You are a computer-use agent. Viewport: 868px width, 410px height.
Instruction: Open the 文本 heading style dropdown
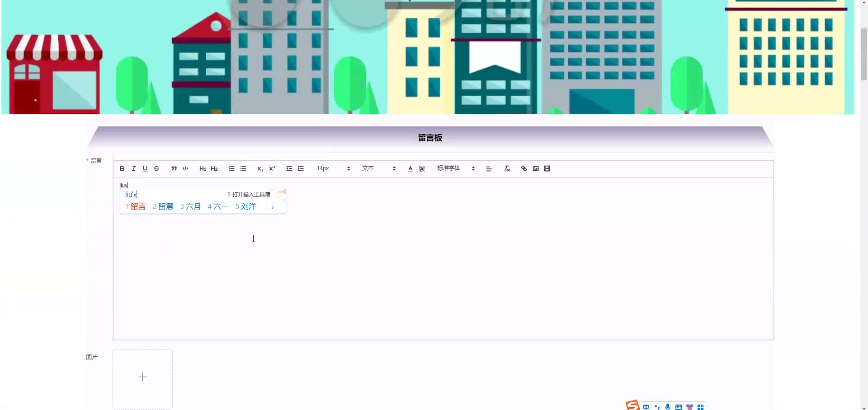point(379,168)
